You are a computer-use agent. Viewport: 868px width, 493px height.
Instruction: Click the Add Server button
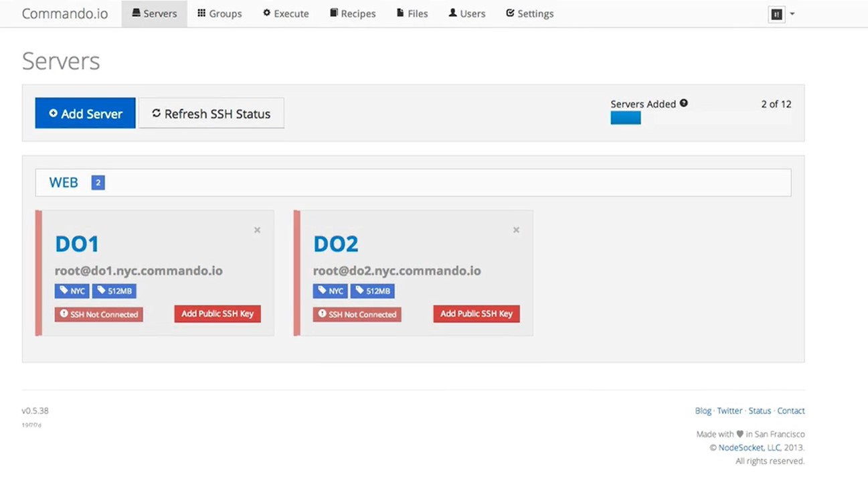coord(85,113)
